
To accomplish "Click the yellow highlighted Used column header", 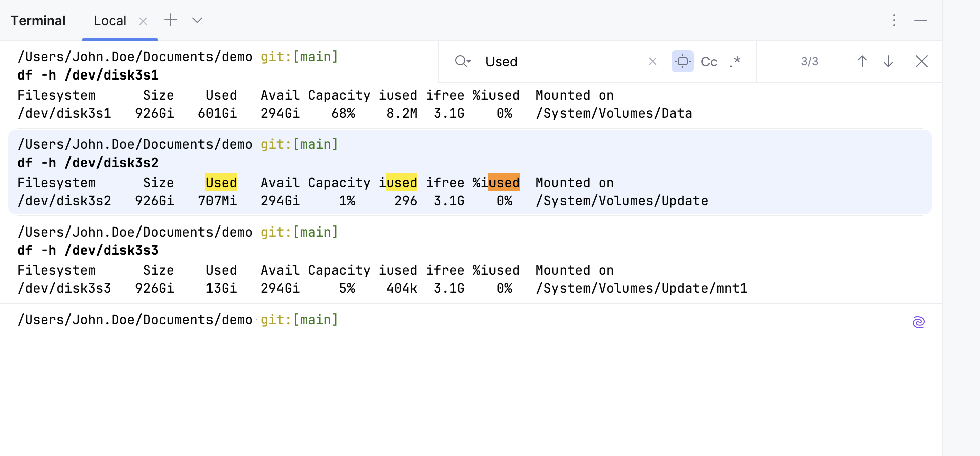I will [x=221, y=183].
